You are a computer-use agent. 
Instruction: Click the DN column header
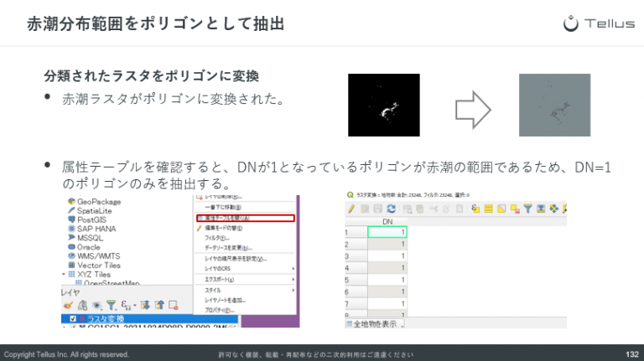(x=387, y=221)
